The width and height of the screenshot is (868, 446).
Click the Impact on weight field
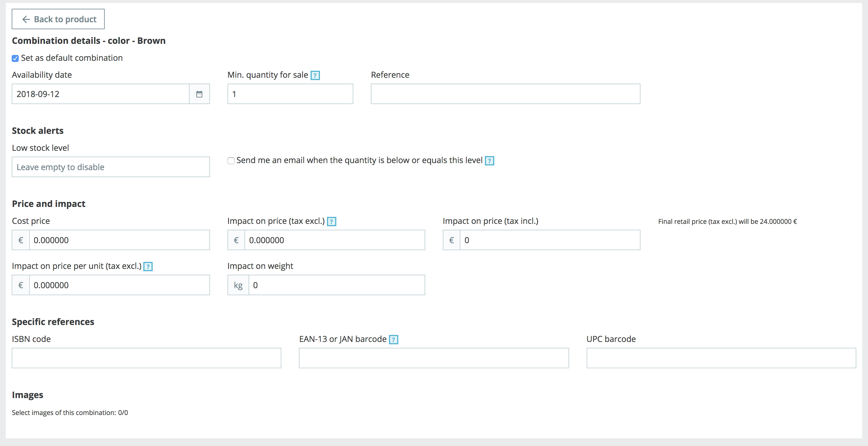[x=336, y=285]
